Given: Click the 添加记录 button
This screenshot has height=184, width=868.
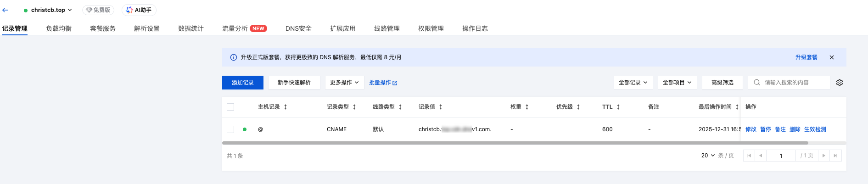Looking at the screenshot, I should pyautogui.click(x=243, y=83).
